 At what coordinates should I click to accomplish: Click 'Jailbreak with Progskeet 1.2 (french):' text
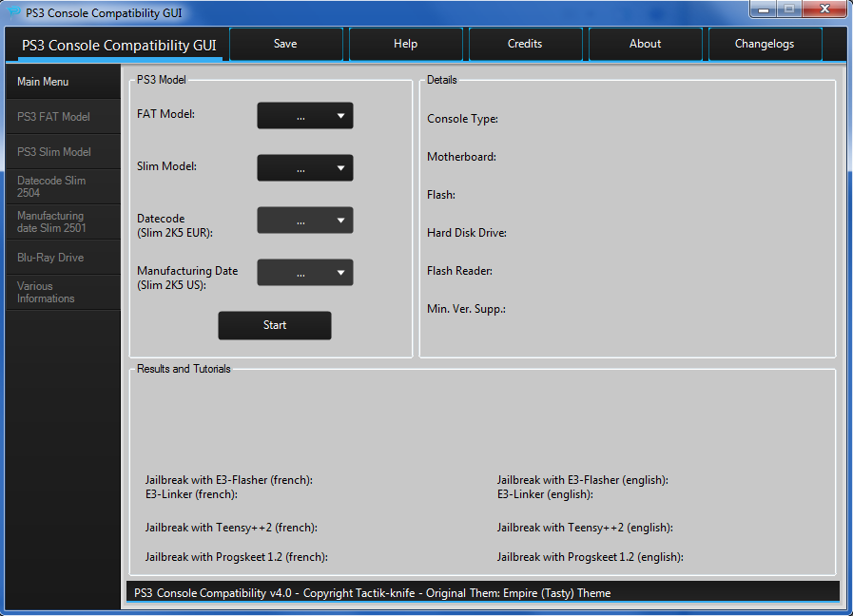237,557
